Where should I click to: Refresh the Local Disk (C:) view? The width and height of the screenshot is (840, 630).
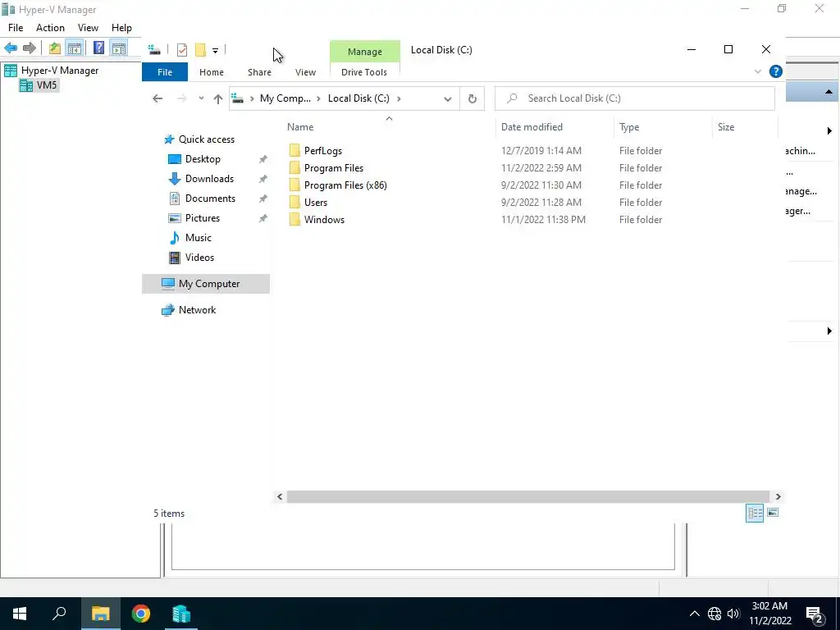pos(472,98)
